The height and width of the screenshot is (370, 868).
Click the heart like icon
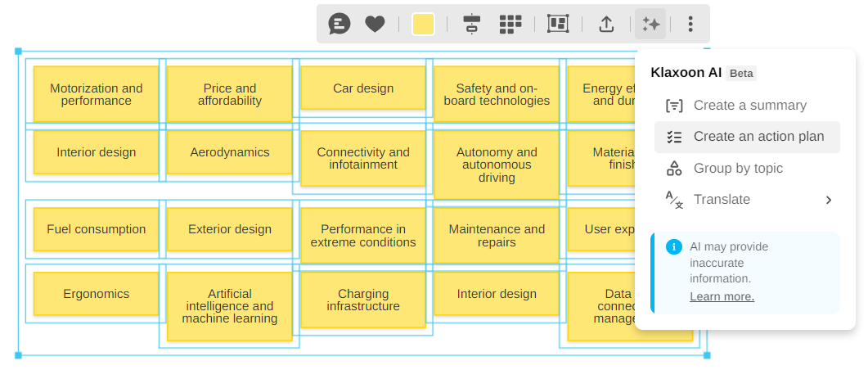pyautogui.click(x=375, y=24)
